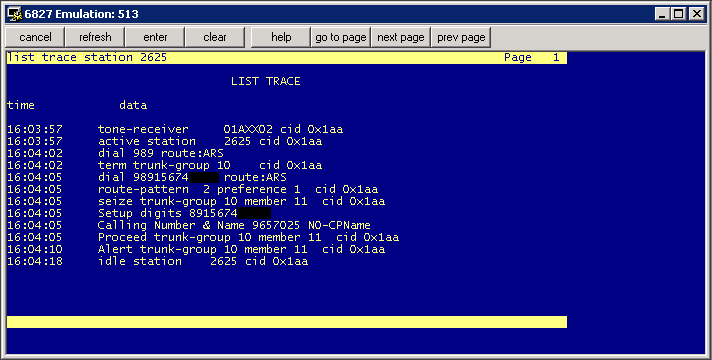Screen dimensions: 712x360
Task: Maximize the 6827 Emulation window
Action: (678, 14)
